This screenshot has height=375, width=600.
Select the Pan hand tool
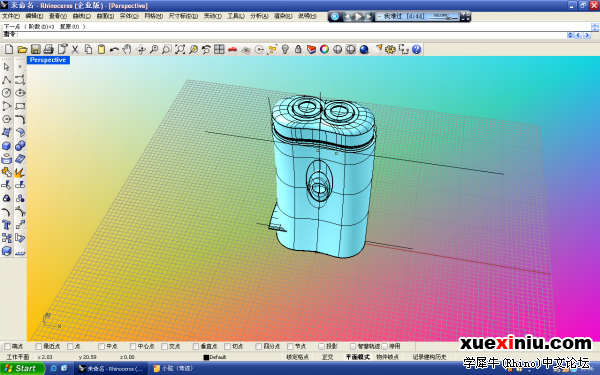[127, 49]
